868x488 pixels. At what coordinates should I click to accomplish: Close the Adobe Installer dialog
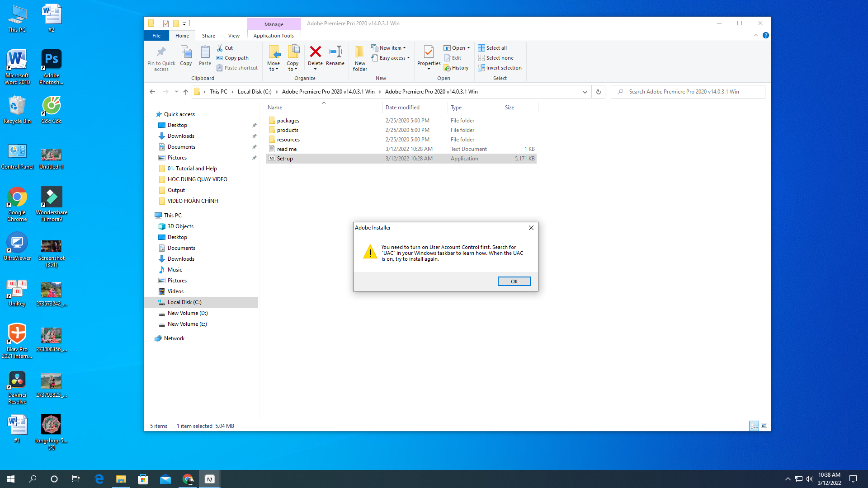[x=531, y=228]
